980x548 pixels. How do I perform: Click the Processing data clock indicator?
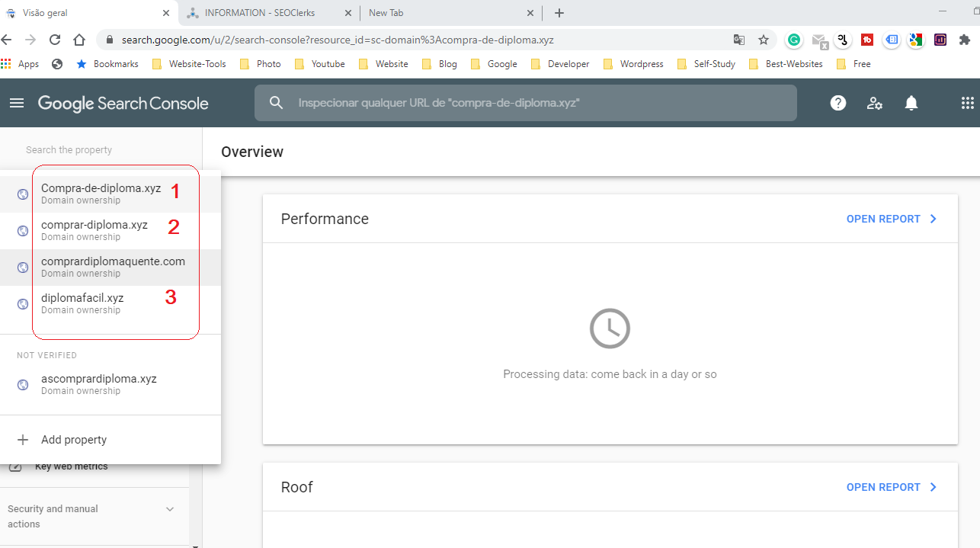pyautogui.click(x=610, y=328)
